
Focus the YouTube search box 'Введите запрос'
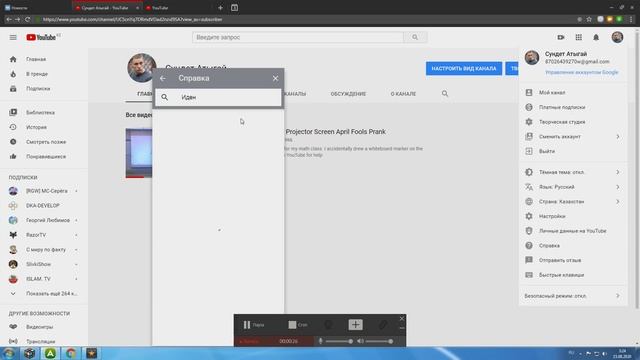click(298, 37)
